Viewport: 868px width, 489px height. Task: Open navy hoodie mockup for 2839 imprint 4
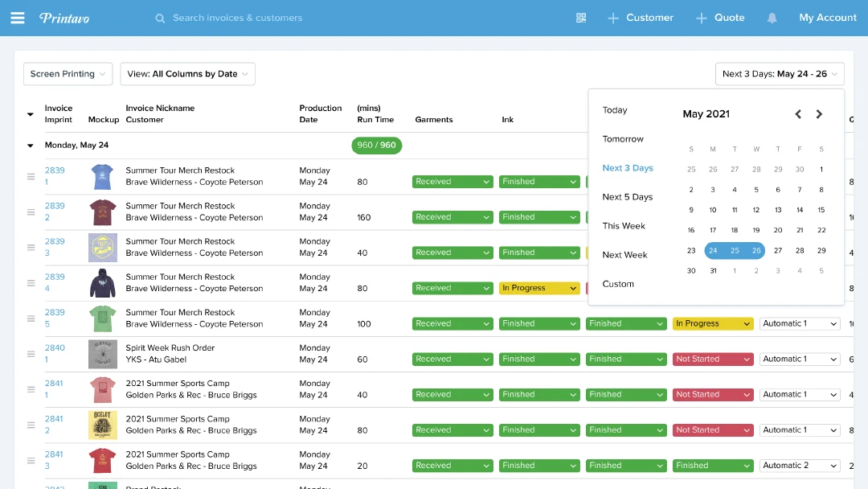(x=102, y=283)
